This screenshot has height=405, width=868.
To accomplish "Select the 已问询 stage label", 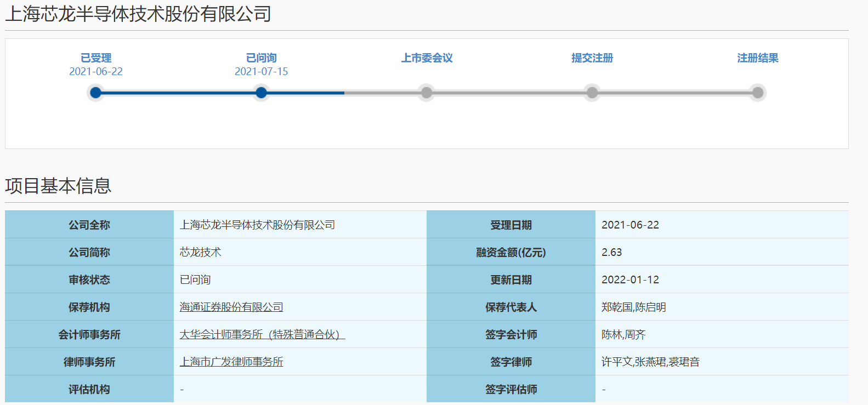I will pos(261,58).
